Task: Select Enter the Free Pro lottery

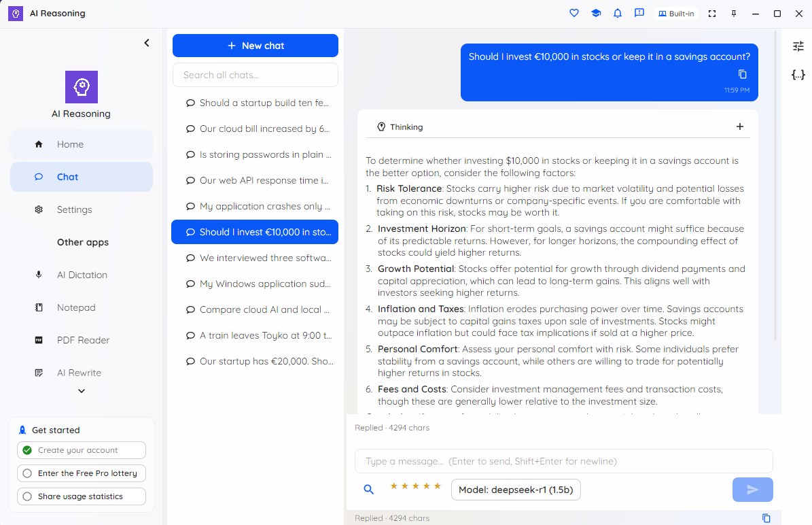Action: 82,473
